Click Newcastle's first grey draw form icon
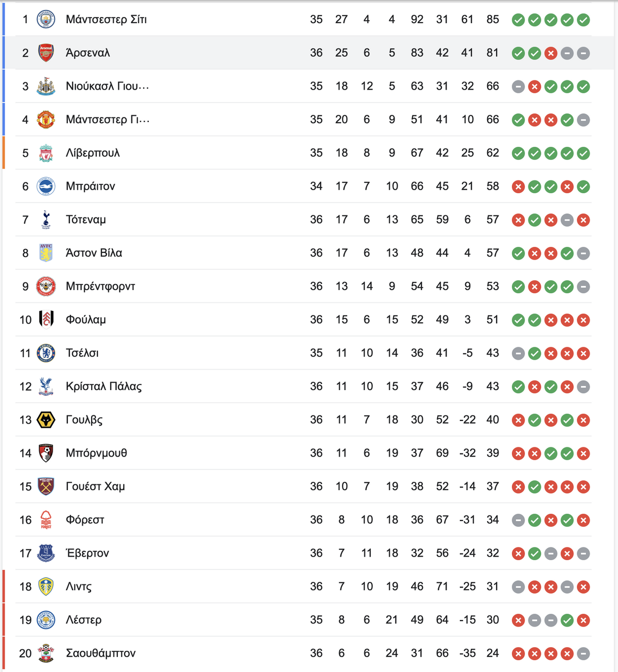618x672 pixels. click(518, 87)
